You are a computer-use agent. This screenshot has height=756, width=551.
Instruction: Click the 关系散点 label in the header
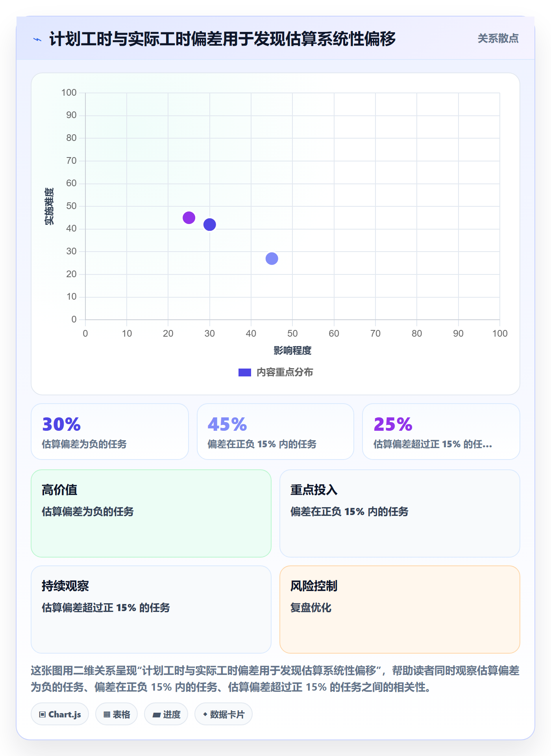click(498, 39)
